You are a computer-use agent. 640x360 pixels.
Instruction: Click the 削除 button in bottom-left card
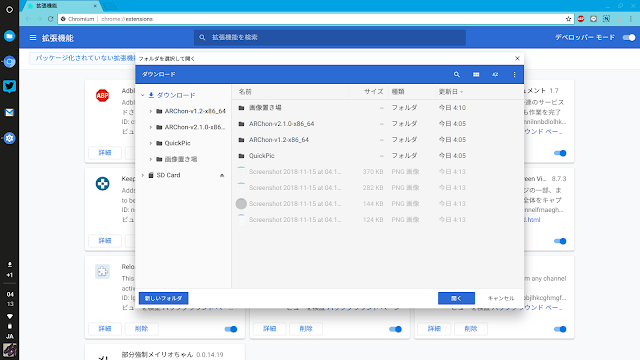coord(141,329)
